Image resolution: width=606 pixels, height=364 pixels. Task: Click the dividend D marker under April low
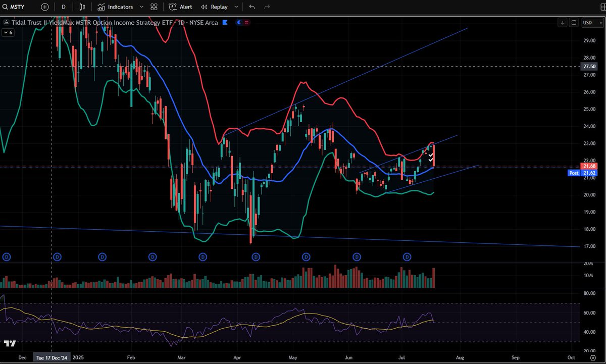coord(256,257)
